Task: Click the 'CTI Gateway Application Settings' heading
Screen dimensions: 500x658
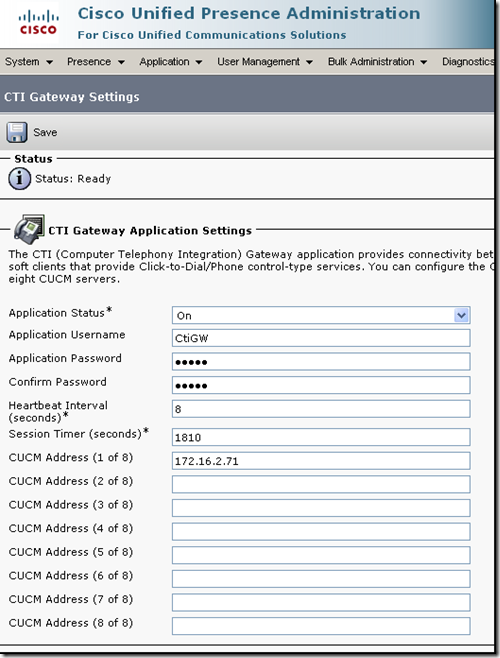Action: point(150,231)
